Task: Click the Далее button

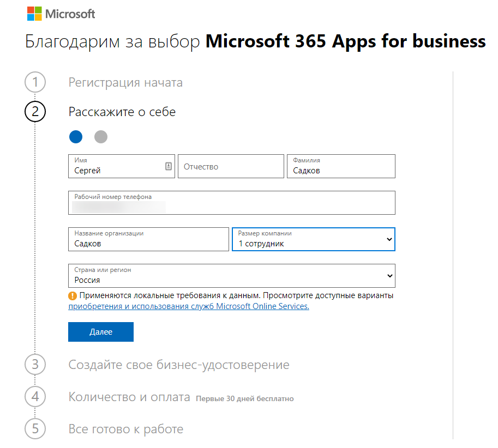Action: (101, 332)
